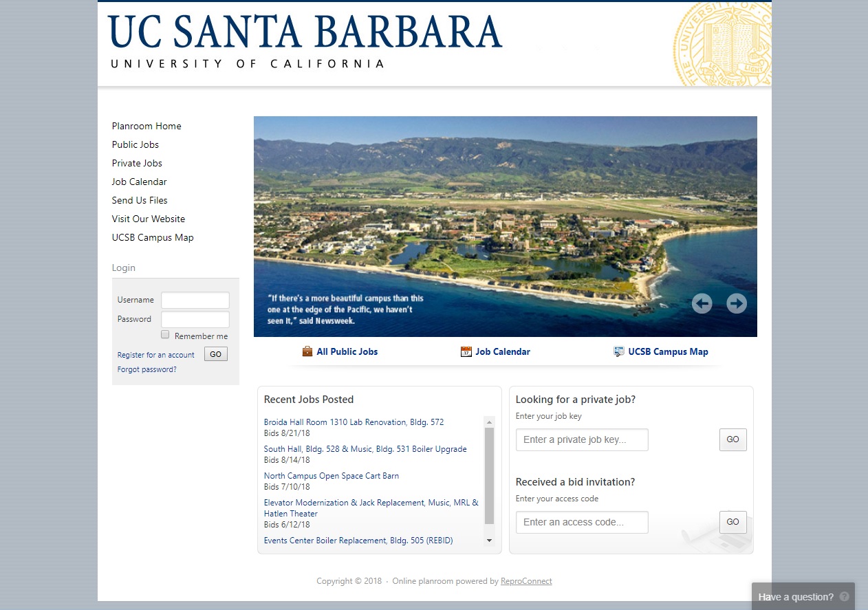Select Job Calendar in sidebar menu
This screenshot has height=610, width=868.
(x=140, y=182)
